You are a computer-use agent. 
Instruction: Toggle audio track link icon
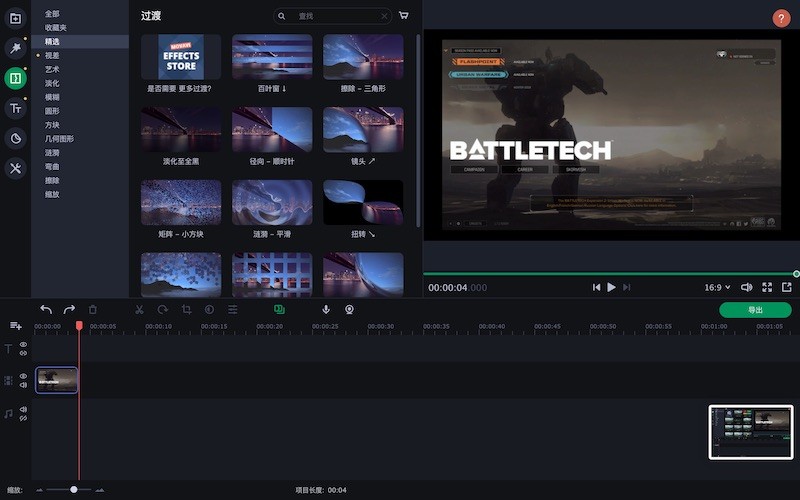click(x=23, y=418)
